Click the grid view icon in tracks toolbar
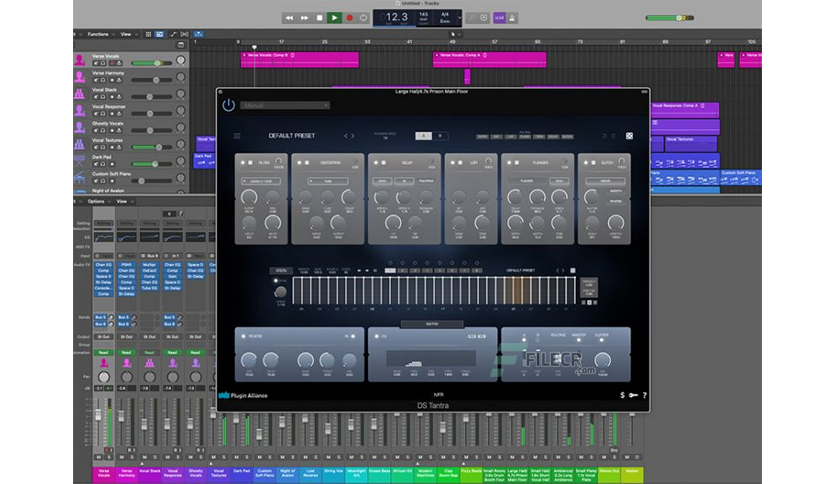 point(148,34)
